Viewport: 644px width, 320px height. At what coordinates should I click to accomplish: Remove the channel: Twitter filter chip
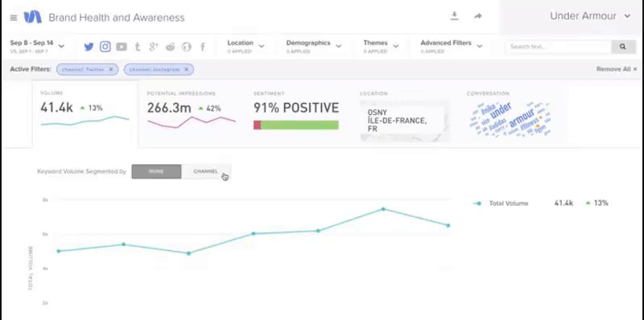111,69
